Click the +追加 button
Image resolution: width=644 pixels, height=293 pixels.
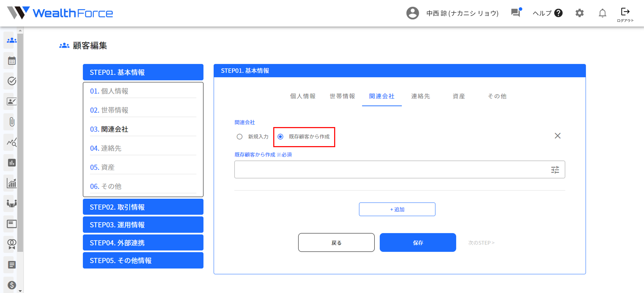397,209
